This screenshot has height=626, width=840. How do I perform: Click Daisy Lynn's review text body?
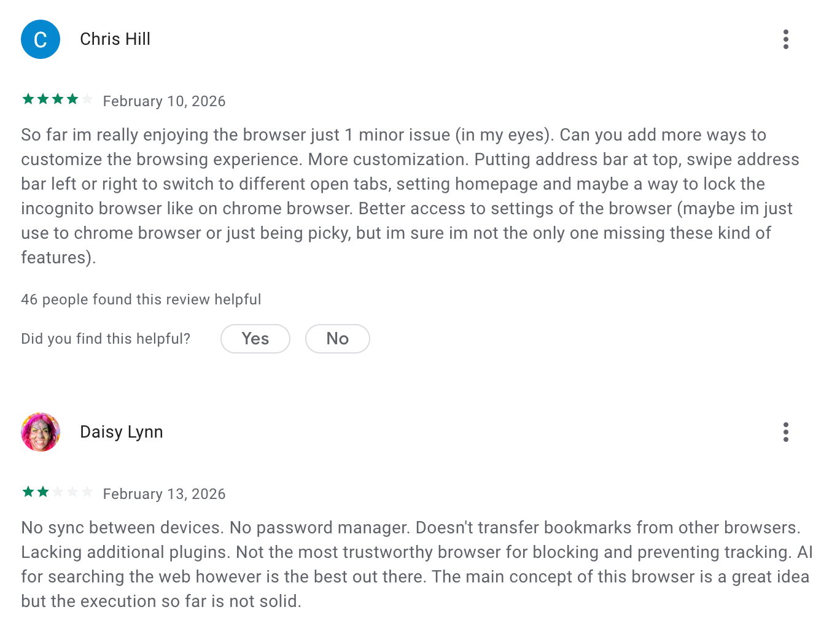tap(411, 564)
